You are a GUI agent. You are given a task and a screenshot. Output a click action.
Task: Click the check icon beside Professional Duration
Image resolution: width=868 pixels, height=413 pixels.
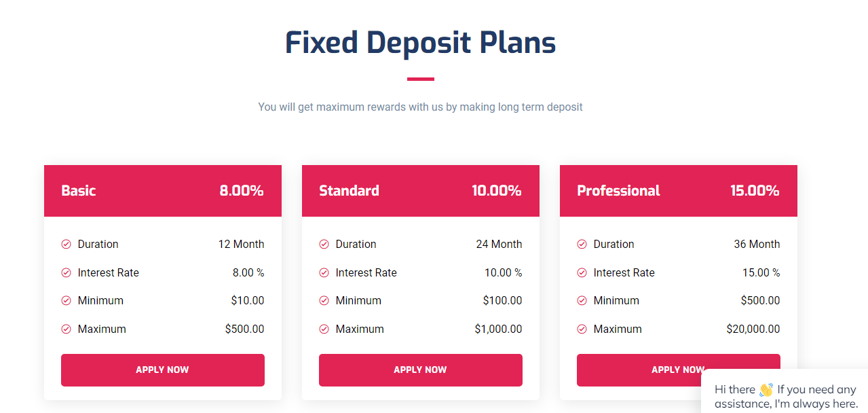582,245
